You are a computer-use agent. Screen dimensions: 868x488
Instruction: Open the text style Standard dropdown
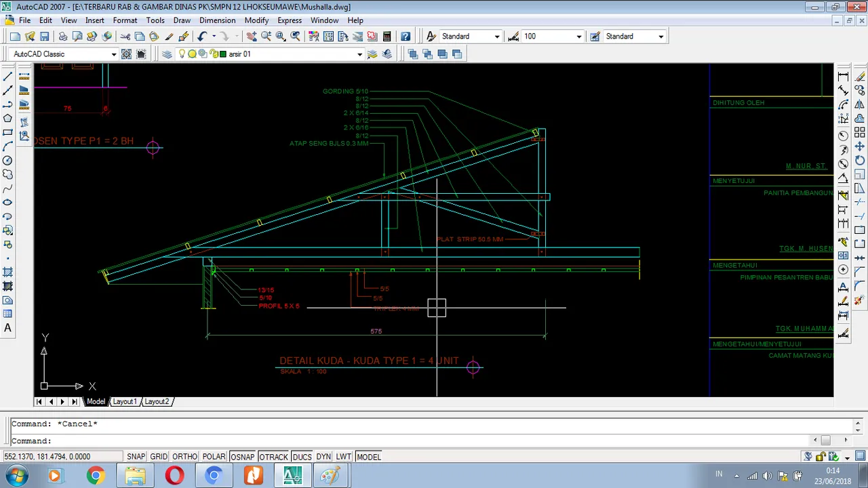tap(496, 37)
